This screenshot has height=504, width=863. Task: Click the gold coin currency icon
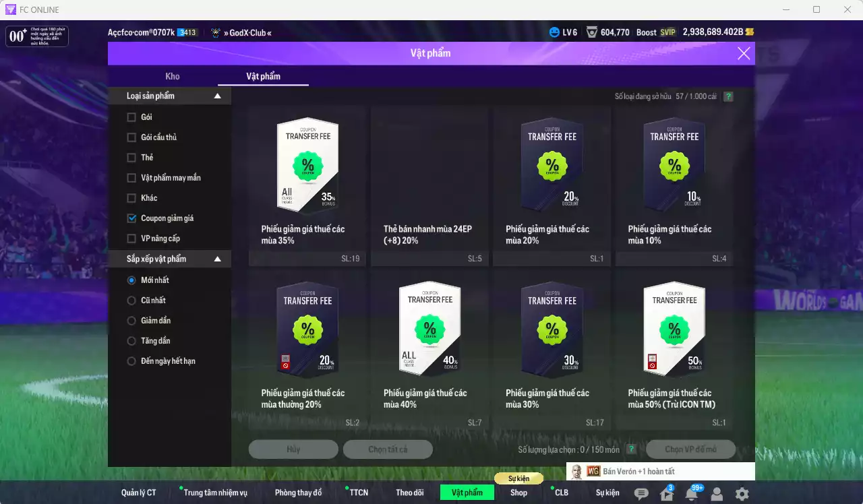click(x=750, y=32)
